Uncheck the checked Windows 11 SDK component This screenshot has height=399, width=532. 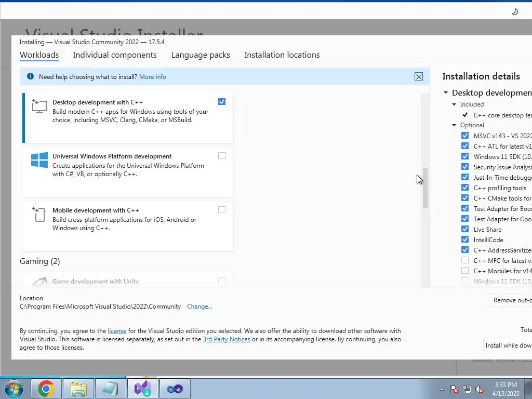pyautogui.click(x=465, y=156)
